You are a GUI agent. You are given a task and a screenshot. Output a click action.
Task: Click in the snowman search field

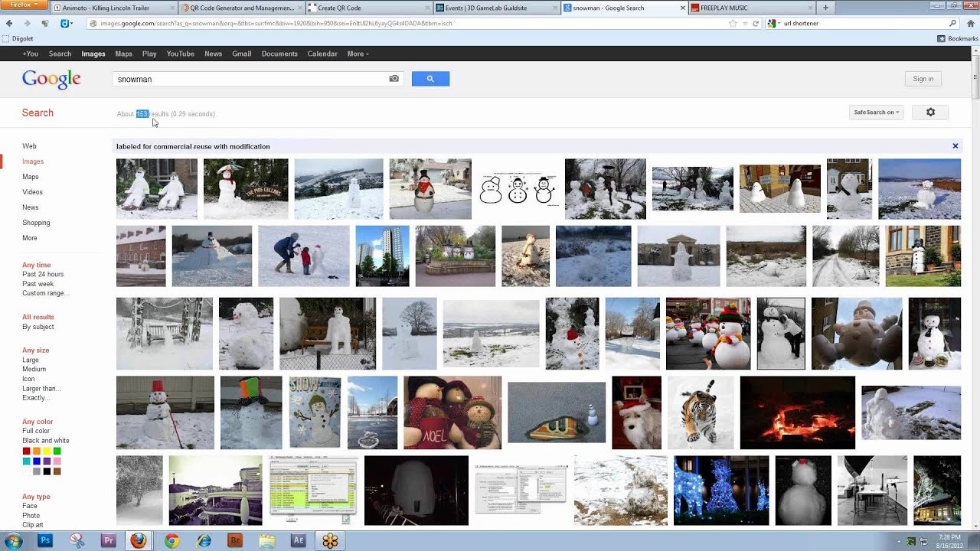pyautogui.click(x=249, y=79)
